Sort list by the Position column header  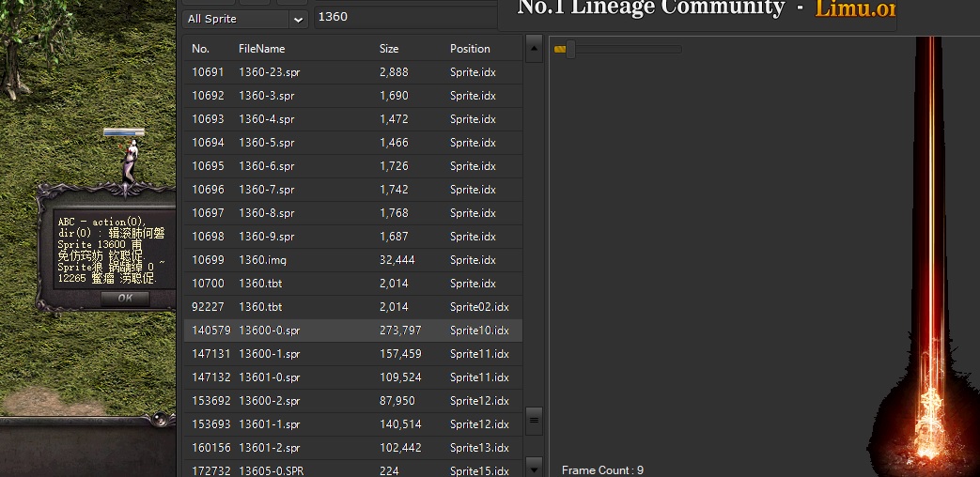[x=470, y=49]
